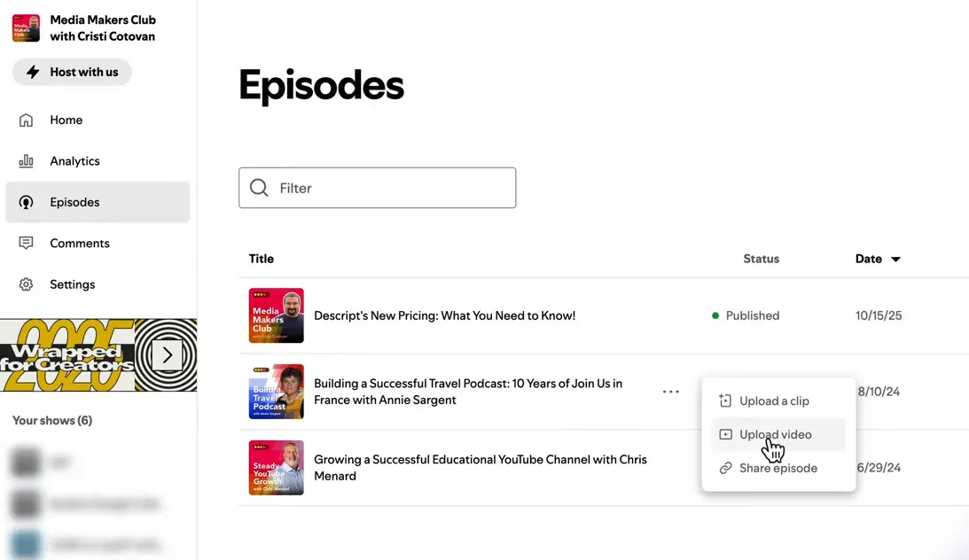
Task: Click the Host with us button
Action: [x=71, y=72]
